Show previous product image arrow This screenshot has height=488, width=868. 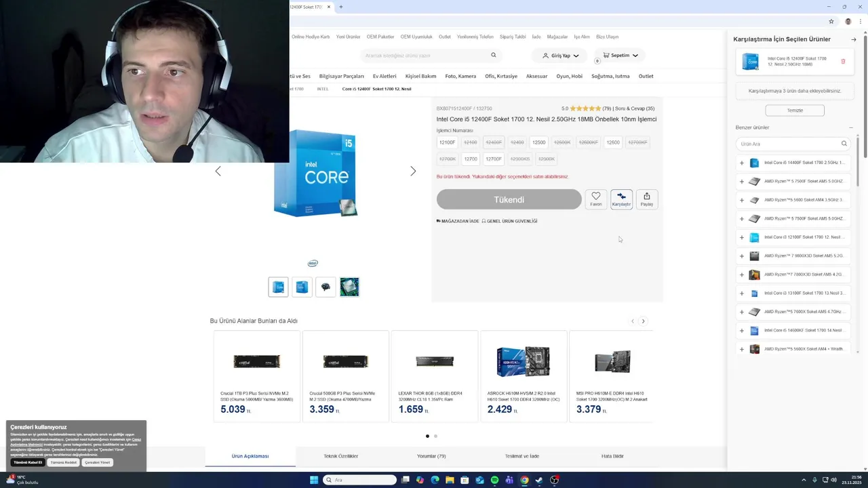coord(218,171)
